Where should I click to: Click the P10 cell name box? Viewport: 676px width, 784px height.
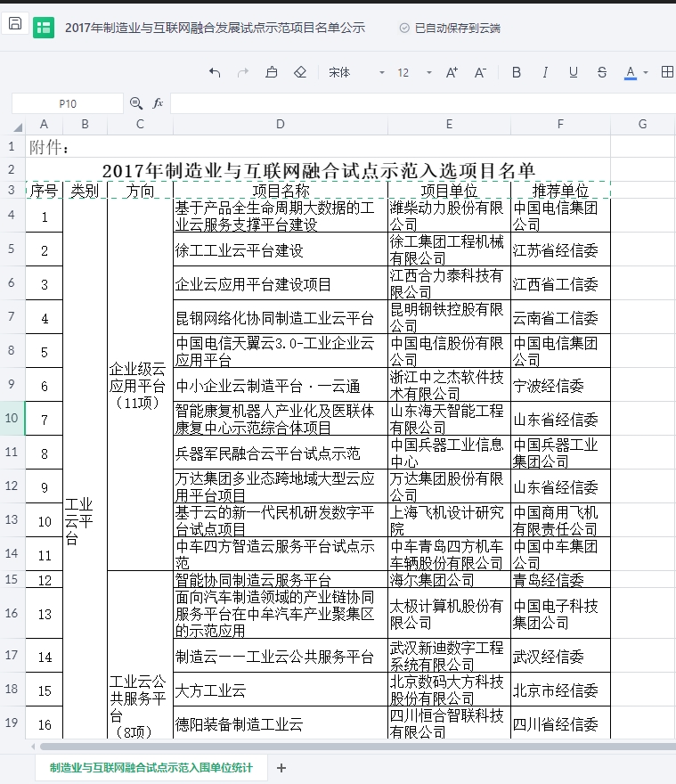tap(68, 103)
